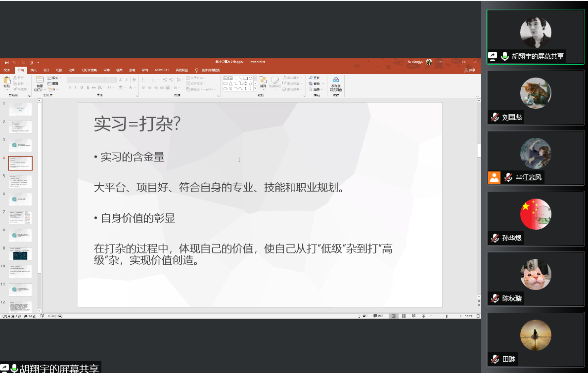This screenshot has height=373, width=588.
Task: Click the Share (共享) button
Action: point(469,70)
